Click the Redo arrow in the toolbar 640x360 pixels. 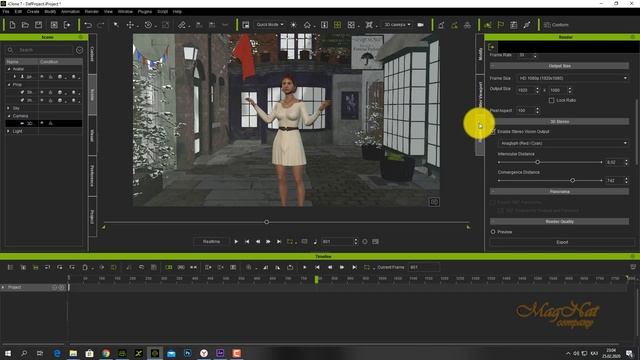[x=101, y=25]
